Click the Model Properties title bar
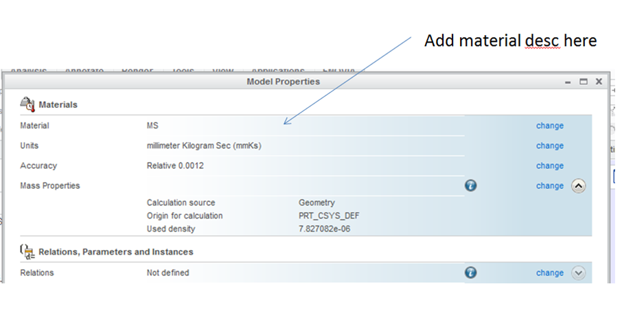 coord(284,82)
